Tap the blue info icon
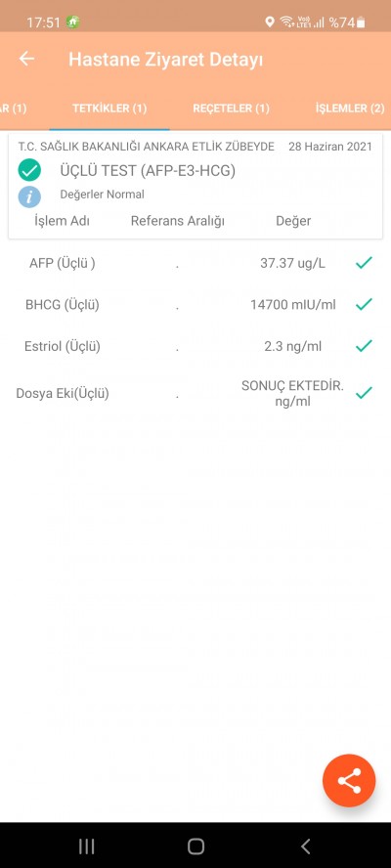Viewport: 391px width, 868px height. (x=29, y=195)
